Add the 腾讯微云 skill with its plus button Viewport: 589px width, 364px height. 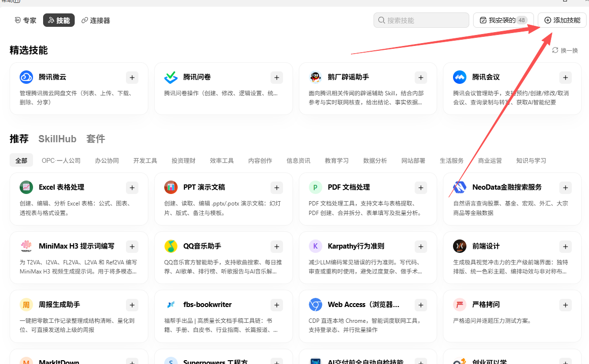[x=132, y=77]
